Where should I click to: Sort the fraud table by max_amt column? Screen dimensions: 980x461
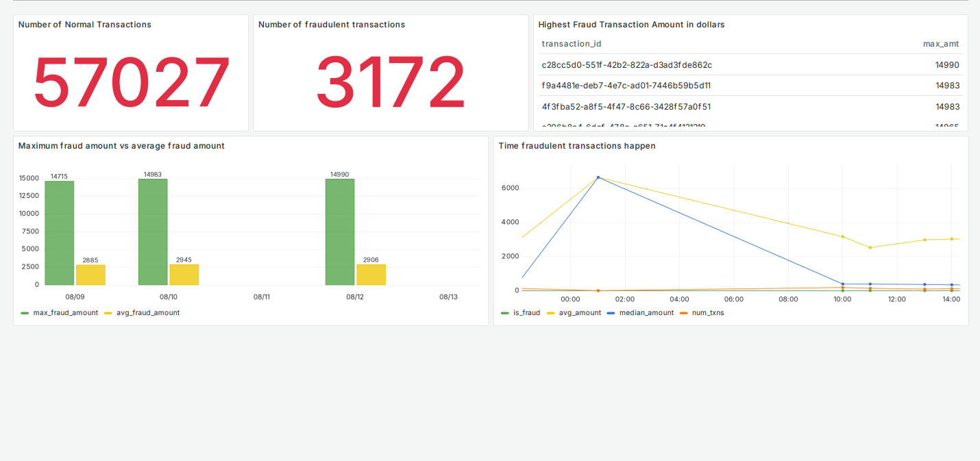[941, 43]
